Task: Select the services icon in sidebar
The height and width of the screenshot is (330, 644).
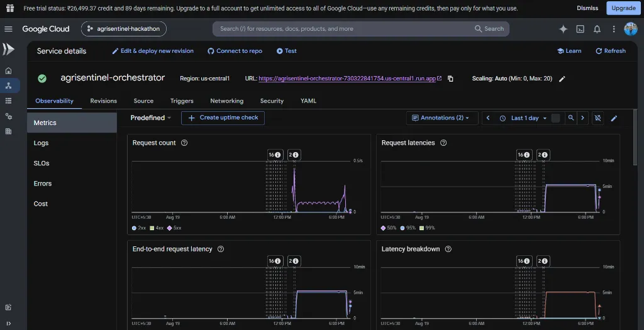Action: tap(8, 85)
